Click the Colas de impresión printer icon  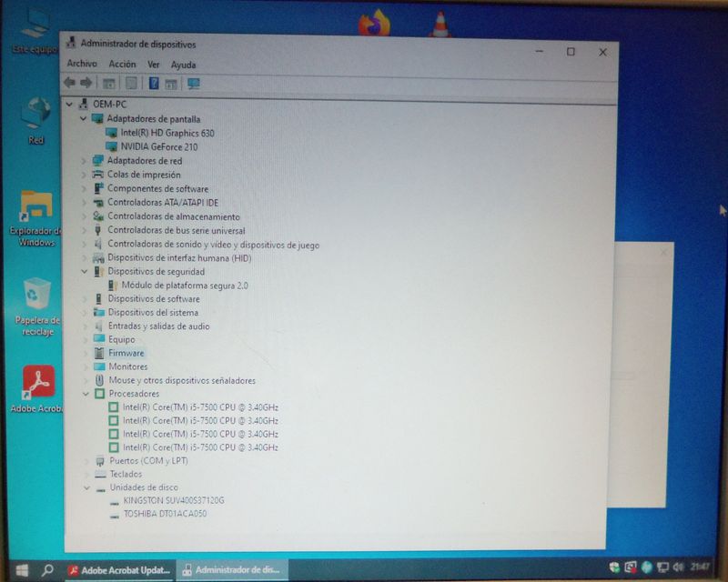(97, 175)
